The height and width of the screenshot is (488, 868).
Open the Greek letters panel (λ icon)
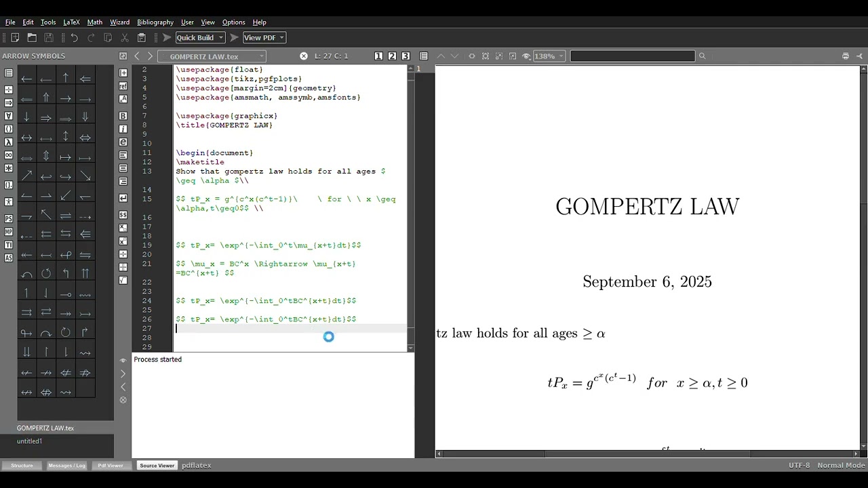(x=8, y=142)
